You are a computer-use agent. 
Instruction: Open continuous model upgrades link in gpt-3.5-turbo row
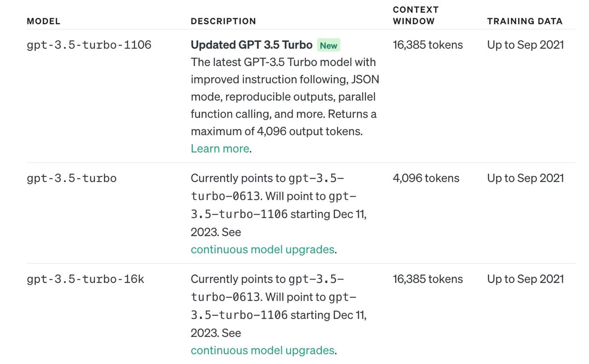pyautogui.click(x=262, y=249)
